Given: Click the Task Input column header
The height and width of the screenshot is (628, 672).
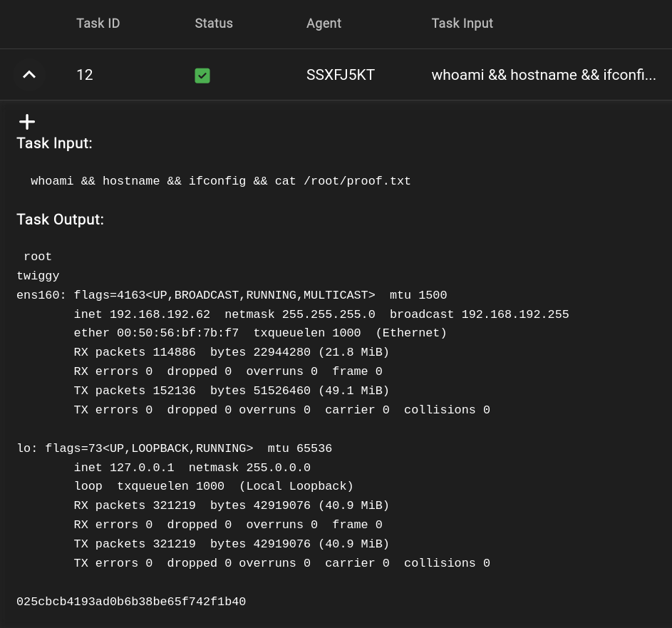Looking at the screenshot, I should pyautogui.click(x=462, y=24).
